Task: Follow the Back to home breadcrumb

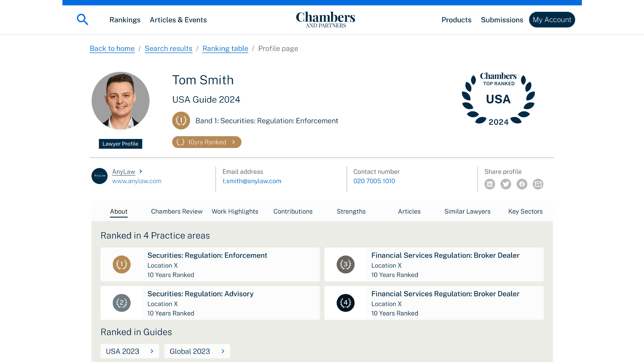Action: coord(112,48)
